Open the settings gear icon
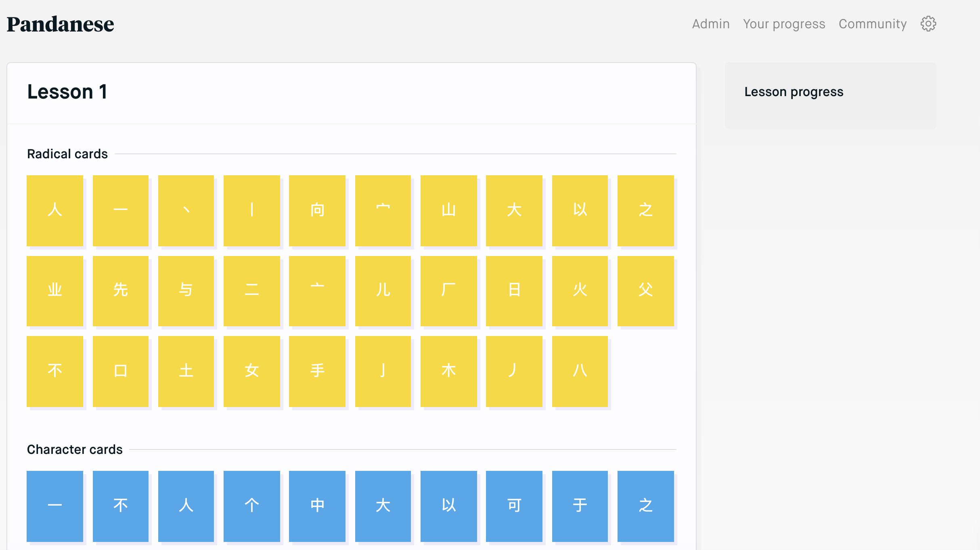 [928, 24]
